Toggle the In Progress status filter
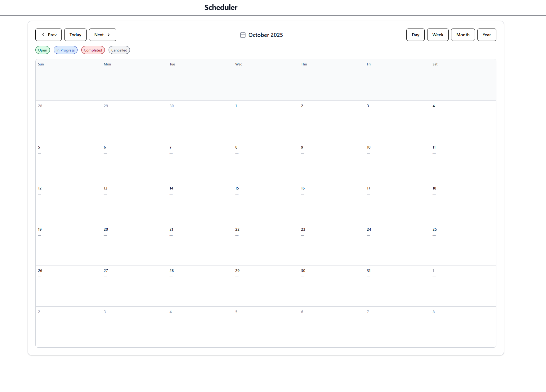Image resolution: width=546 pixels, height=392 pixels. coord(65,50)
